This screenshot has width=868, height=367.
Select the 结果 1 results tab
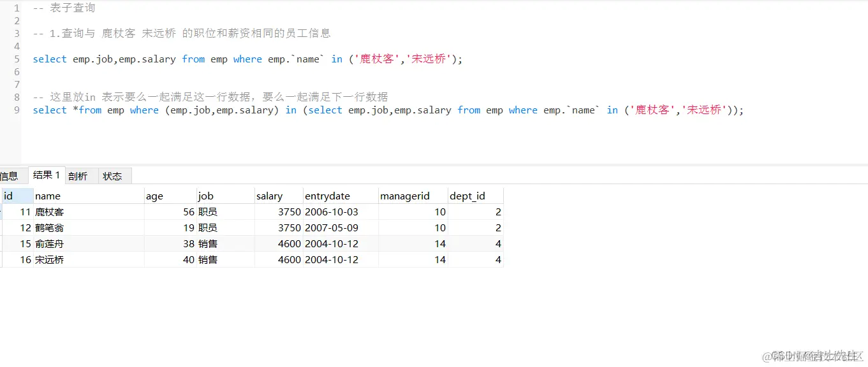pos(46,175)
